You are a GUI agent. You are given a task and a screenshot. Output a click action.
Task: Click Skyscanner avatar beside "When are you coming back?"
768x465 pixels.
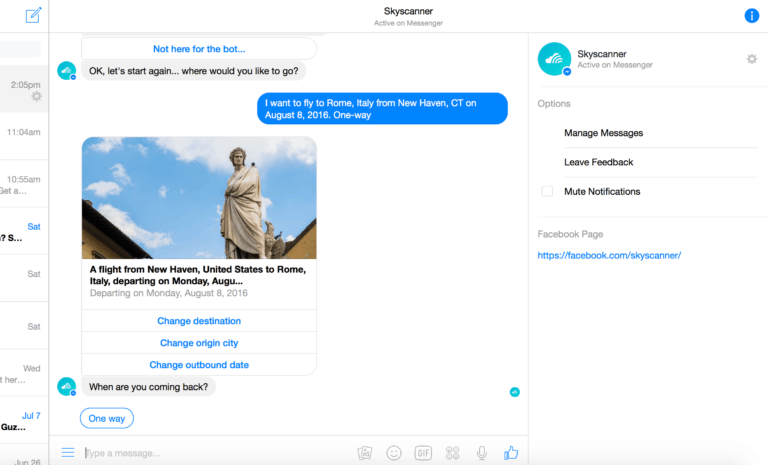[x=67, y=387]
